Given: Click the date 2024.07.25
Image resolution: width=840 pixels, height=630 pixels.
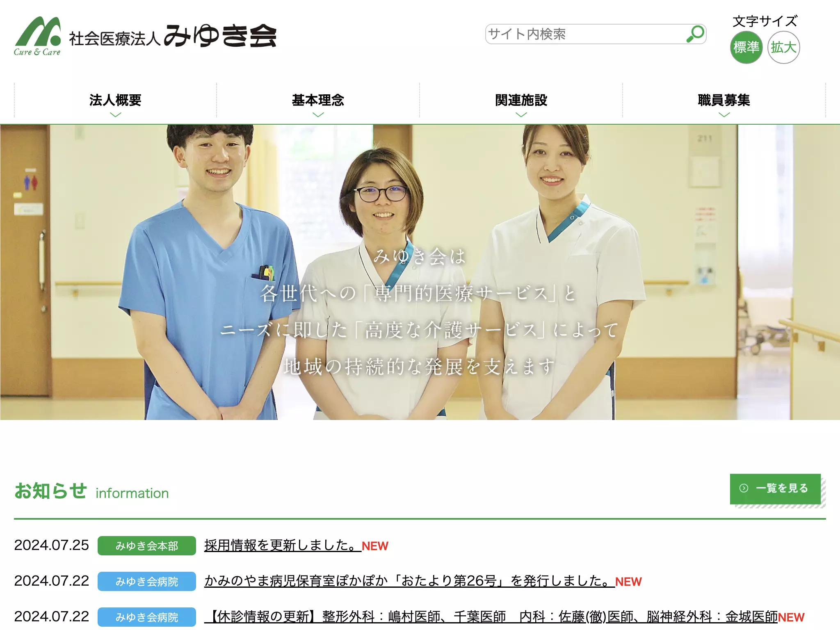Looking at the screenshot, I should tap(52, 545).
